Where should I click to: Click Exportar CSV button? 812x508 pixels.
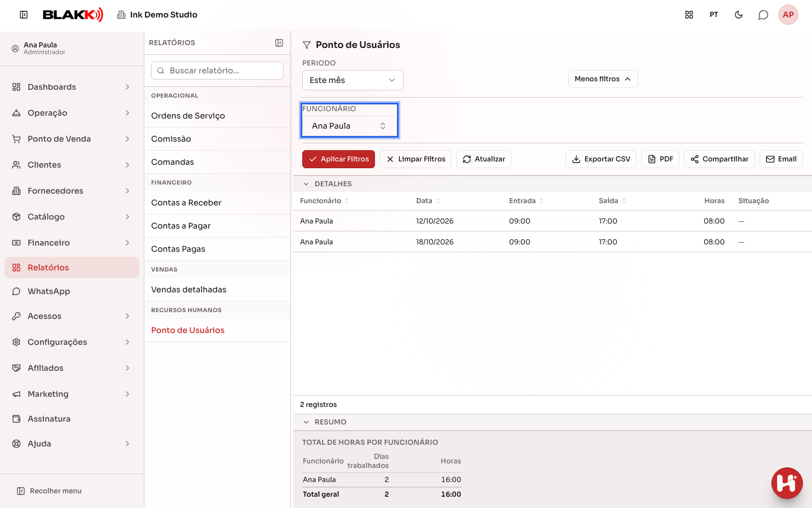click(x=601, y=159)
